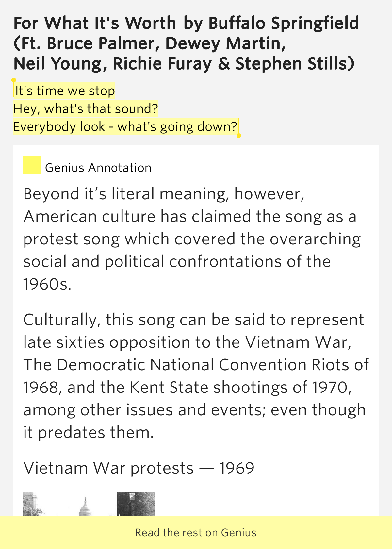Click the yellow Genius square icon
The height and width of the screenshot is (549, 392).
(x=32, y=165)
